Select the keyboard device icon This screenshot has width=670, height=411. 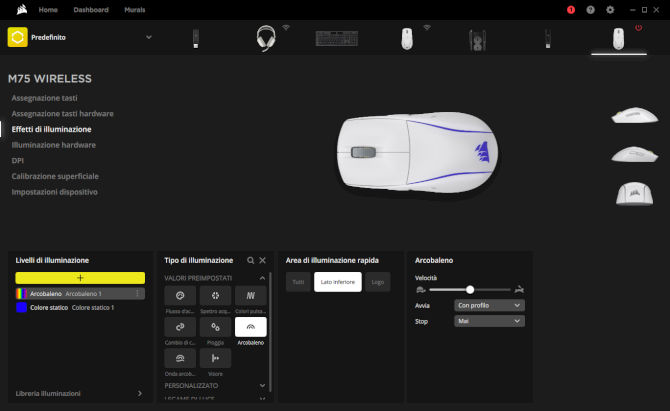pos(337,38)
